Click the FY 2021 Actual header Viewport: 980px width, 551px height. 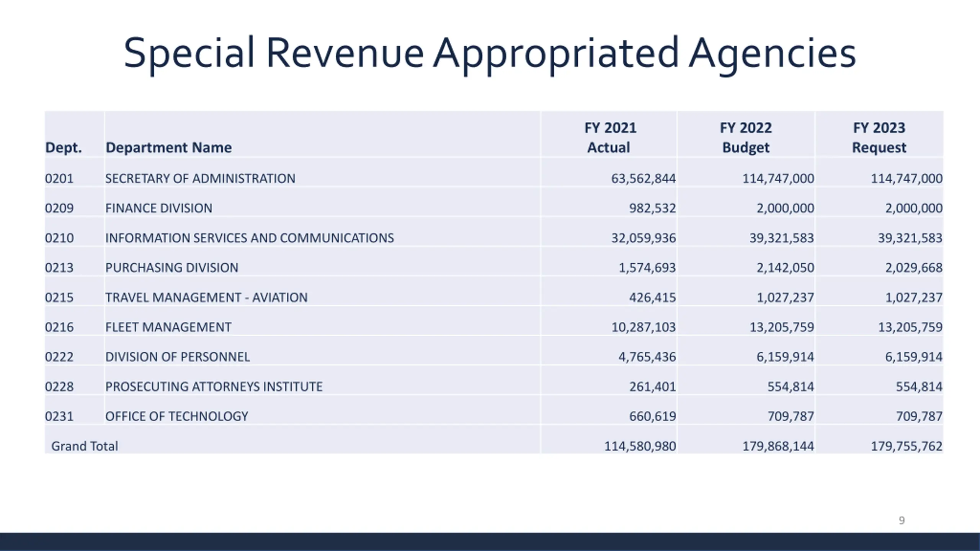click(x=610, y=137)
